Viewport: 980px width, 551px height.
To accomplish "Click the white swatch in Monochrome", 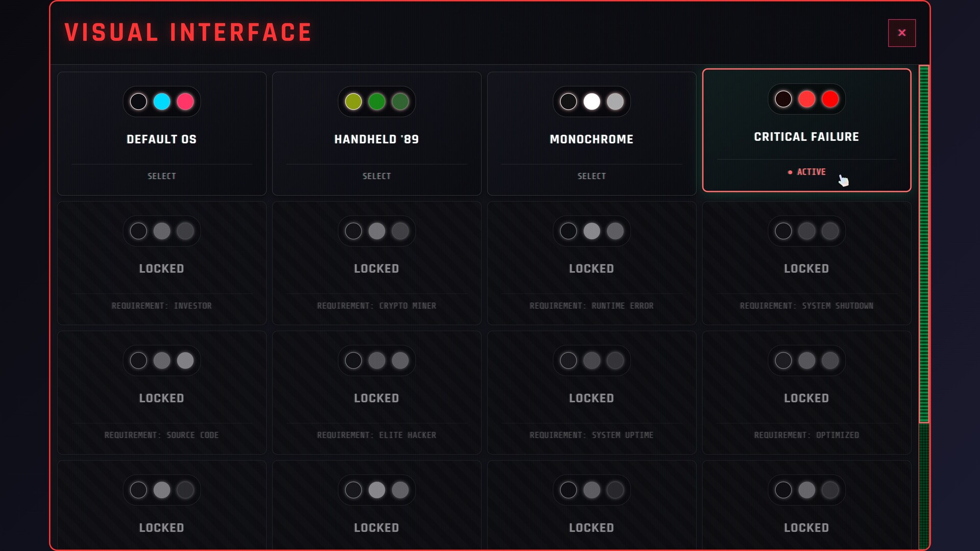I will [592, 102].
